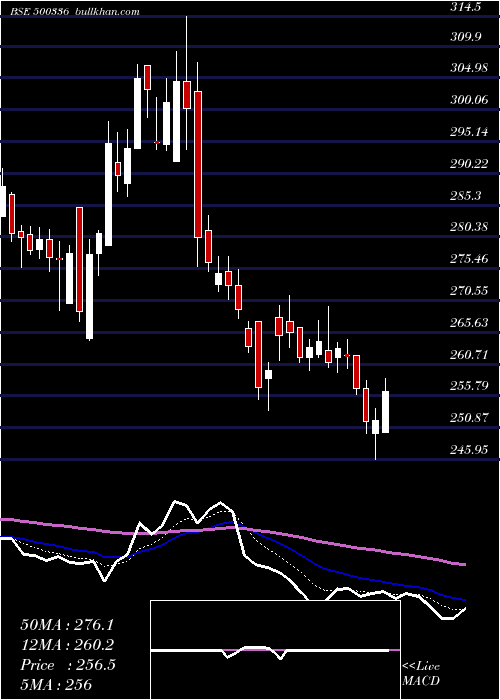Click the bullkhan.com site label
The height and width of the screenshot is (700, 500).
[x=106, y=12]
